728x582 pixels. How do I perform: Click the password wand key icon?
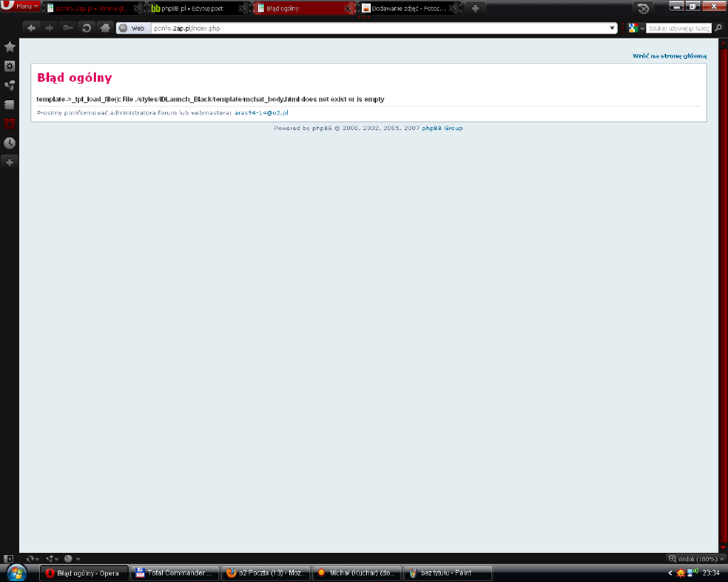pos(68,28)
